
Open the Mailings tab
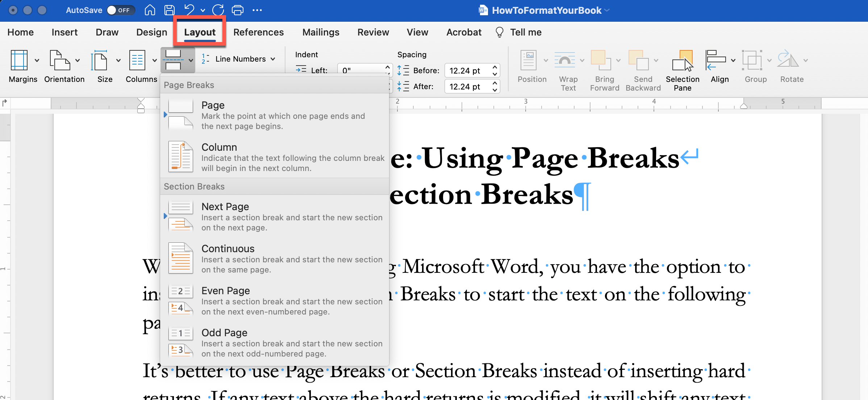pos(321,32)
